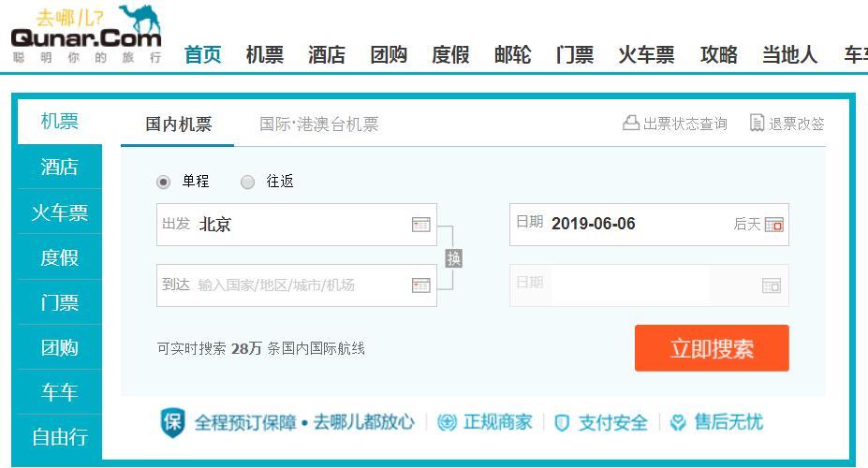
Task: Open the 日期 field showing 2019-06-06
Action: coord(649,225)
